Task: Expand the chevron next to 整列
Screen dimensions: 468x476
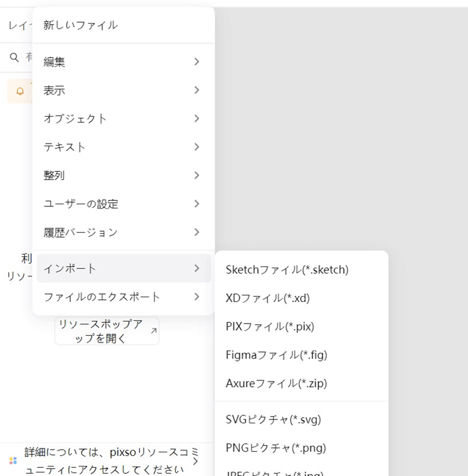Action: coord(197,175)
